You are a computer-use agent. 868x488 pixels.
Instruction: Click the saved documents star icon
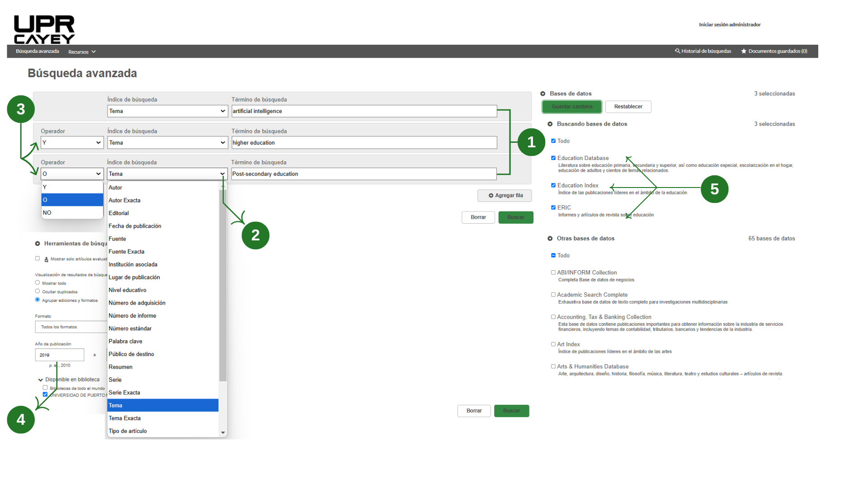pyautogui.click(x=744, y=51)
